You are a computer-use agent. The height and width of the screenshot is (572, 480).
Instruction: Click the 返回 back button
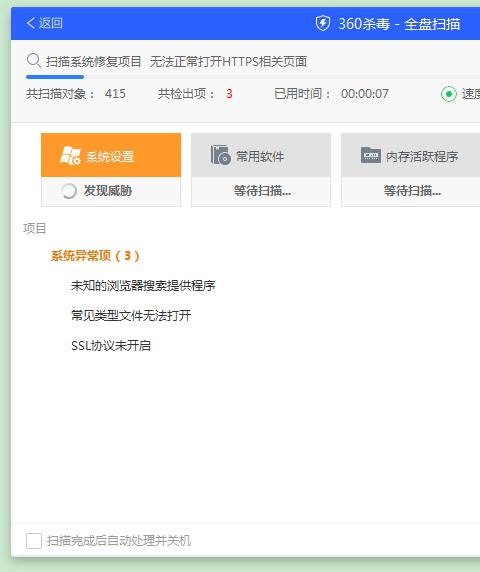[44, 23]
